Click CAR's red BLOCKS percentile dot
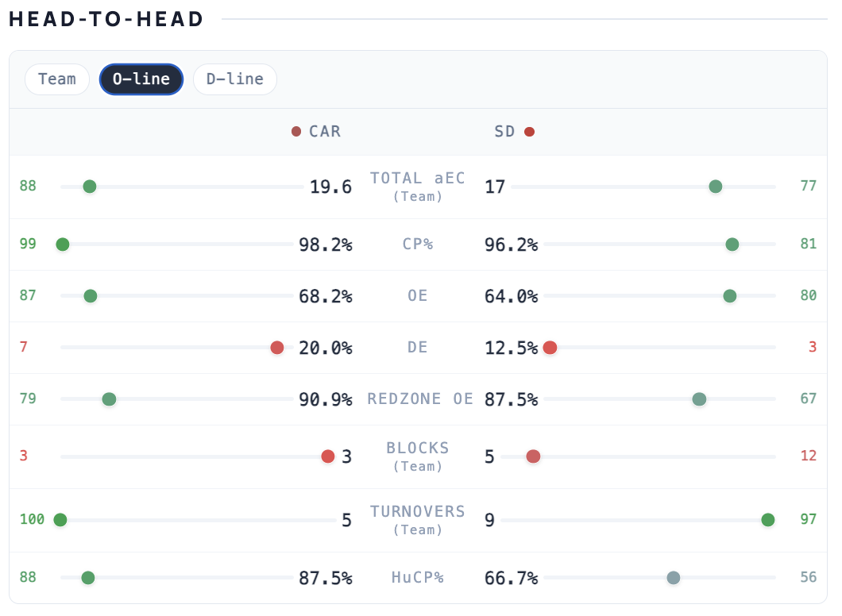The width and height of the screenshot is (842, 616). click(x=328, y=456)
